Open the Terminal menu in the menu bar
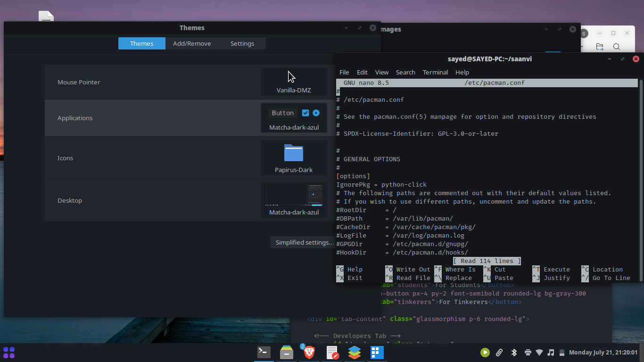Viewport: 644px width, 362px height. [x=435, y=72]
